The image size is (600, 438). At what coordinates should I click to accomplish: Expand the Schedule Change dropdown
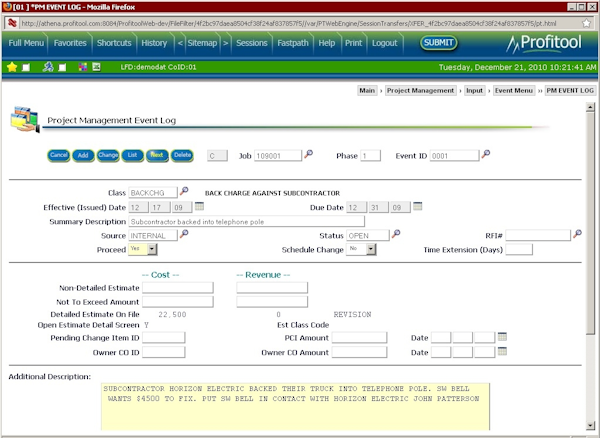coord(371,249)
